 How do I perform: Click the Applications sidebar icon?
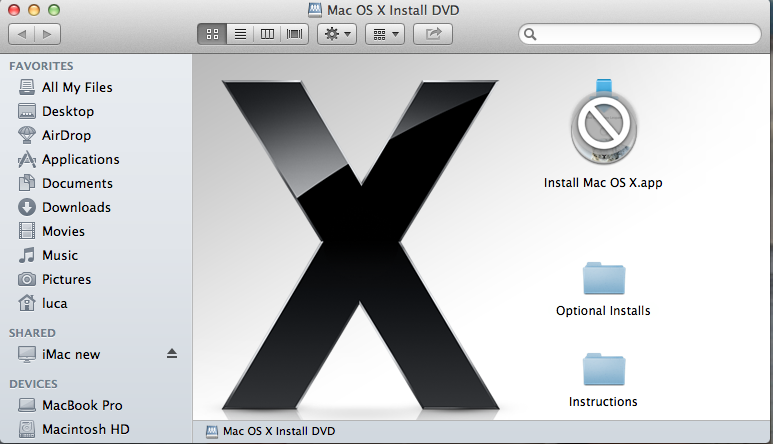pyautogui.click(x=27, y=159)
